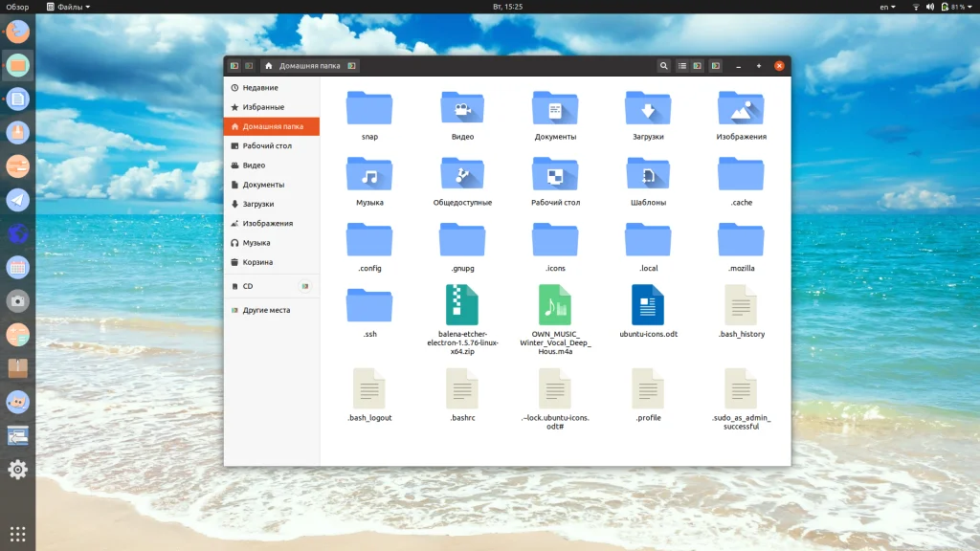Open the Загрузки folder icon in grid

pyautogui.click(x=647, y=110)
